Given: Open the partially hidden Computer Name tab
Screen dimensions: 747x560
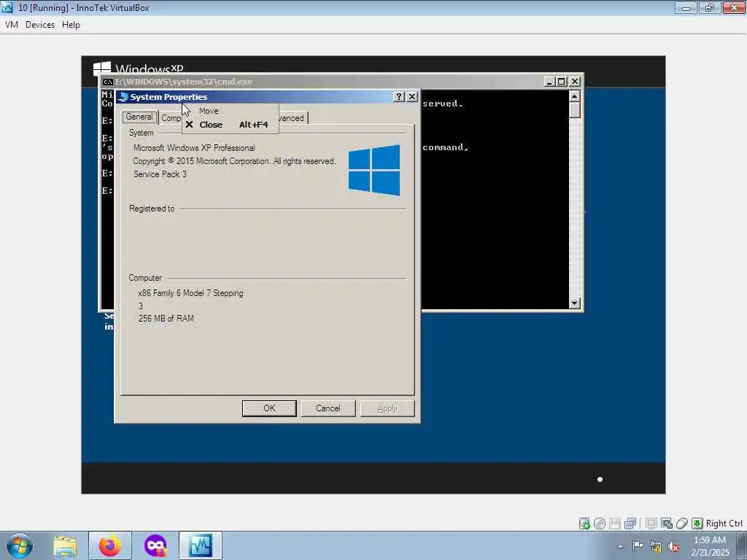Looking at the screenshot, I should pos(171,118).
